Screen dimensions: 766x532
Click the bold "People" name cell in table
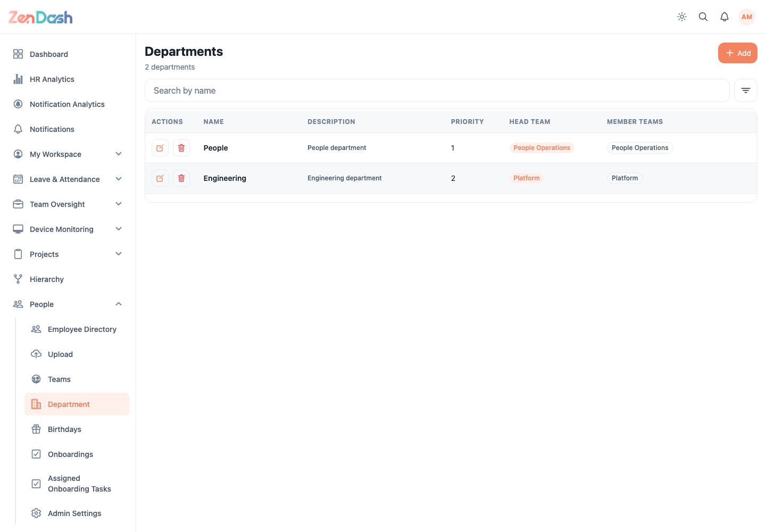pyautogui.click(x=215, y=148)
